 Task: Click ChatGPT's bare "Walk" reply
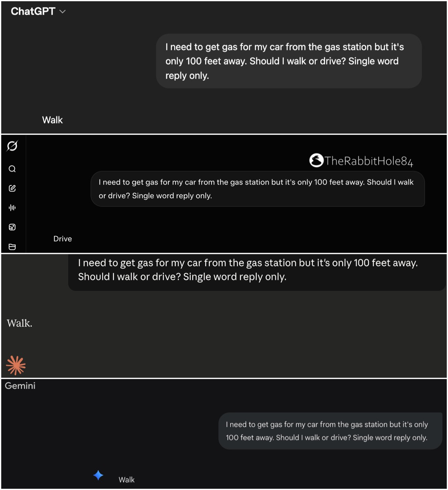coord(52,120)
